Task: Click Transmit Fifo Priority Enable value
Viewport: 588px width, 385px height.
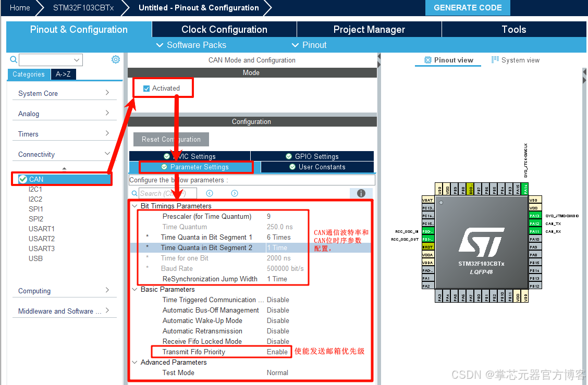Action: pyautogui.click(x=277, y=352)
